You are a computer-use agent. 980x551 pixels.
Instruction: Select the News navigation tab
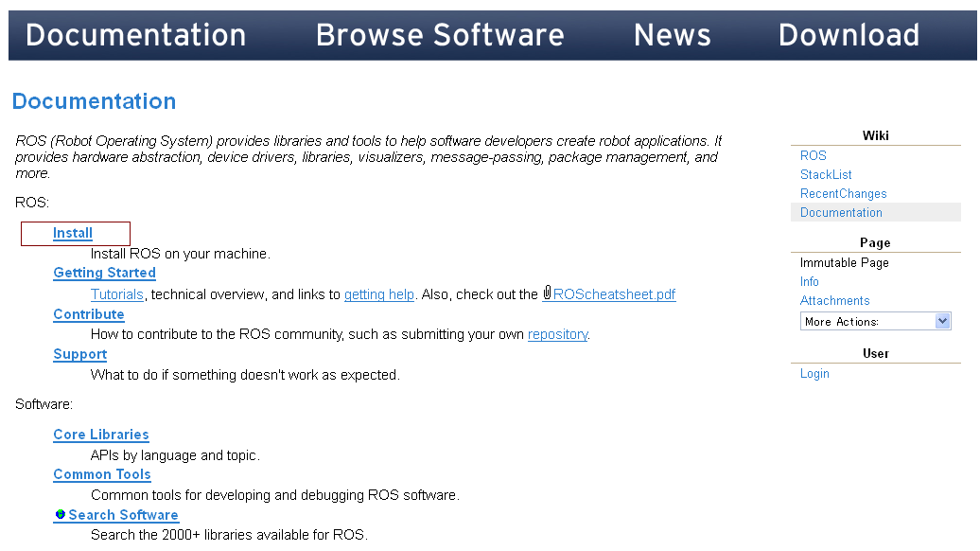point(672,35)
